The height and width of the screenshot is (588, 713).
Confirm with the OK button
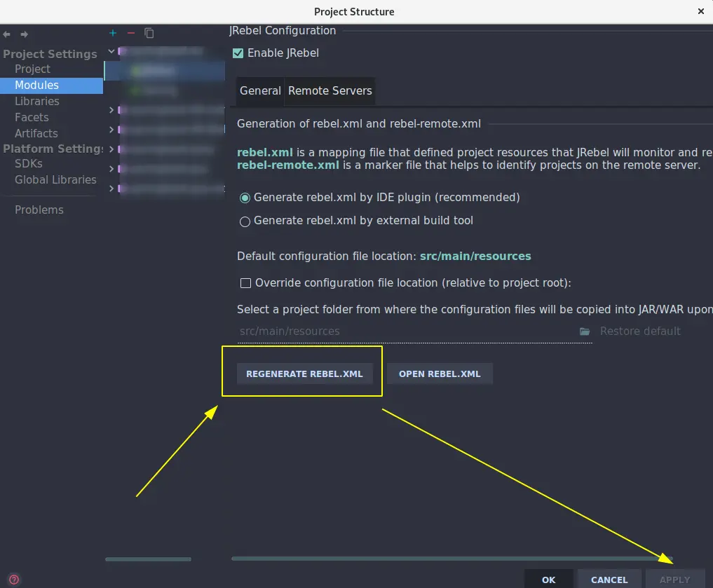(x=549, y=580)
